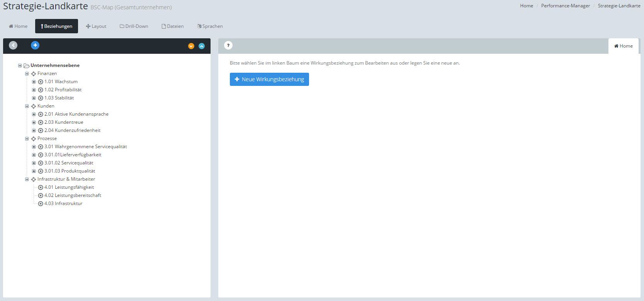Switch to the Layout tab
This screenshot has height=301, width=644.
[96, 26]
